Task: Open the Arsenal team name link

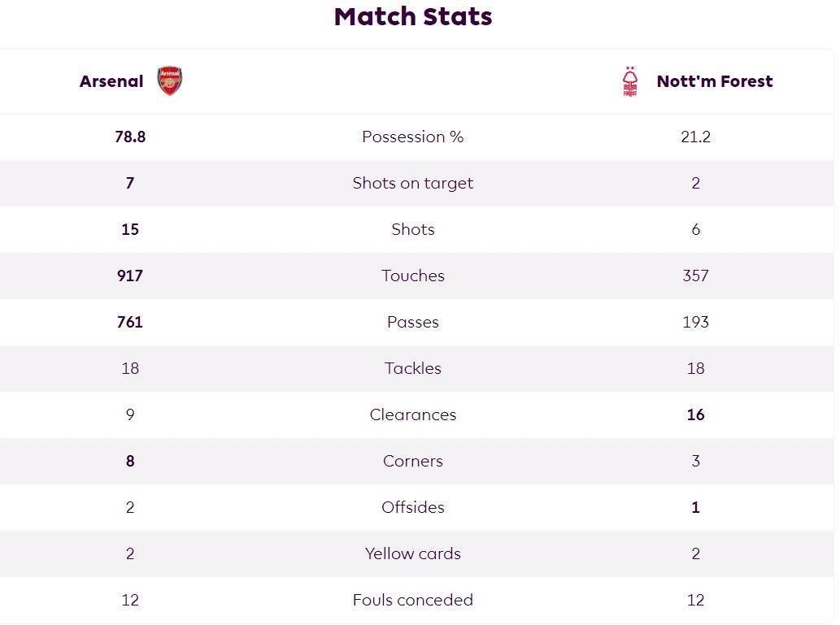Action: [111, 81]
